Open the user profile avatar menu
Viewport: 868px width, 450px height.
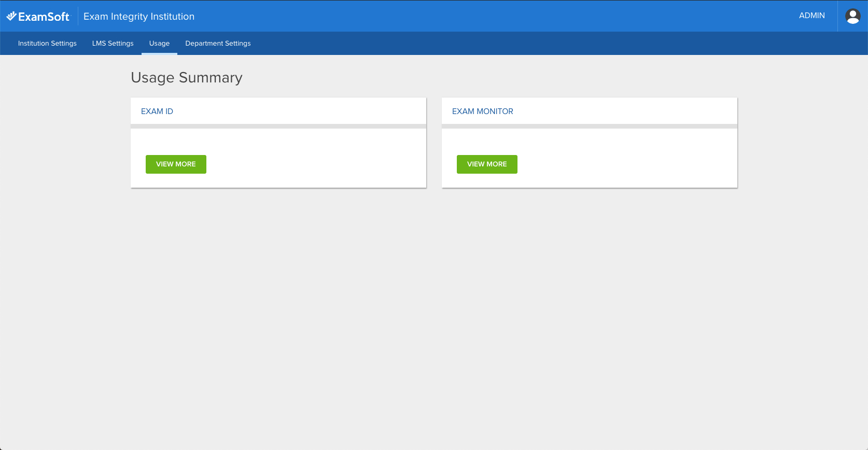click(852, 16)
